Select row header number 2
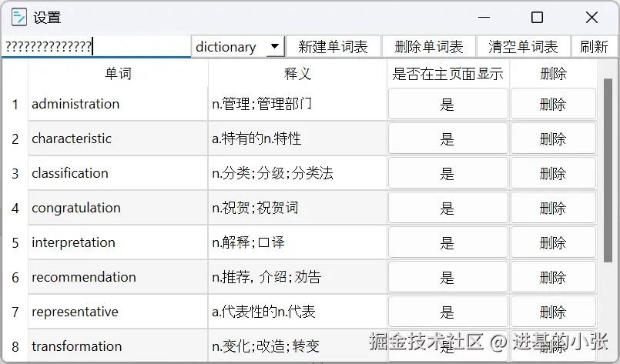 click(15, 139)
